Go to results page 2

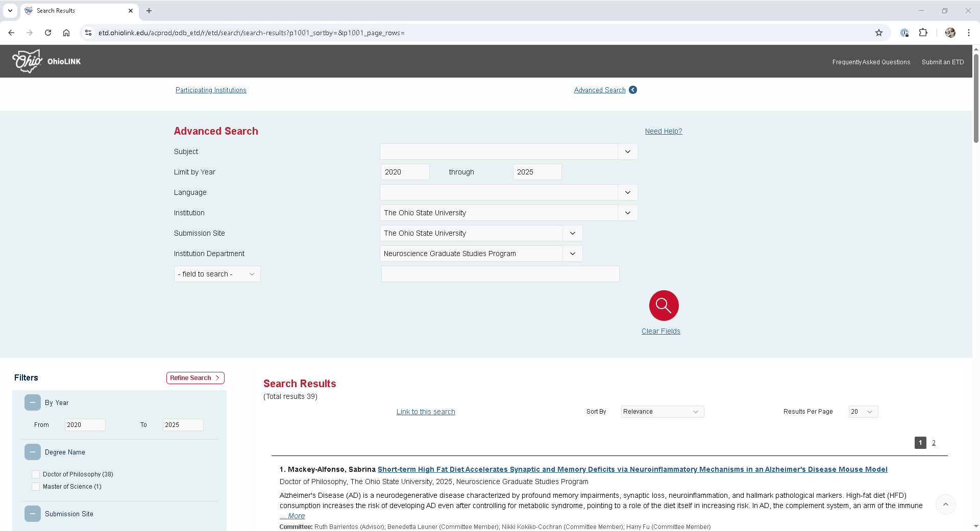(x=934, y=443)
